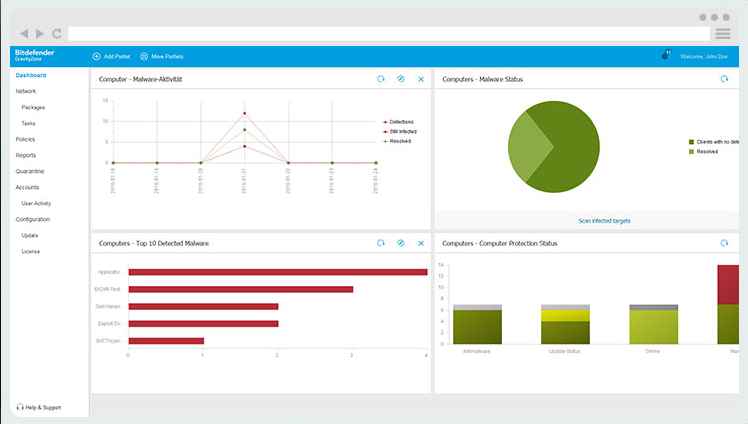Open the Policies sidebar item

point(25,139)
